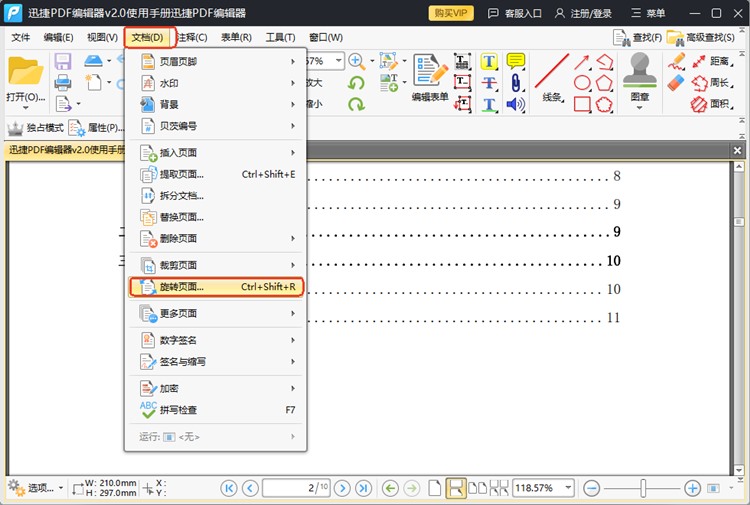Image resolution: width=750 pixels, height=505 pixels.
Task: Expand the 删除页面 submenu
Action: [x=216, y=238]
